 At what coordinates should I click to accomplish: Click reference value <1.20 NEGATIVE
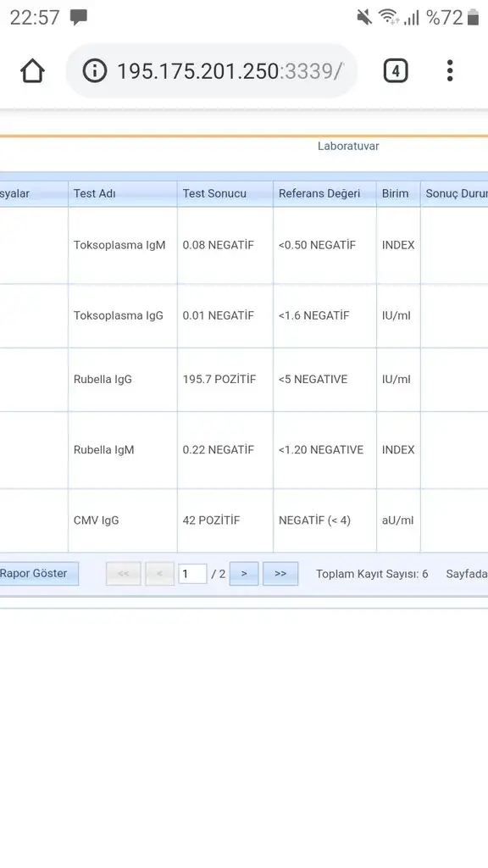321,449
